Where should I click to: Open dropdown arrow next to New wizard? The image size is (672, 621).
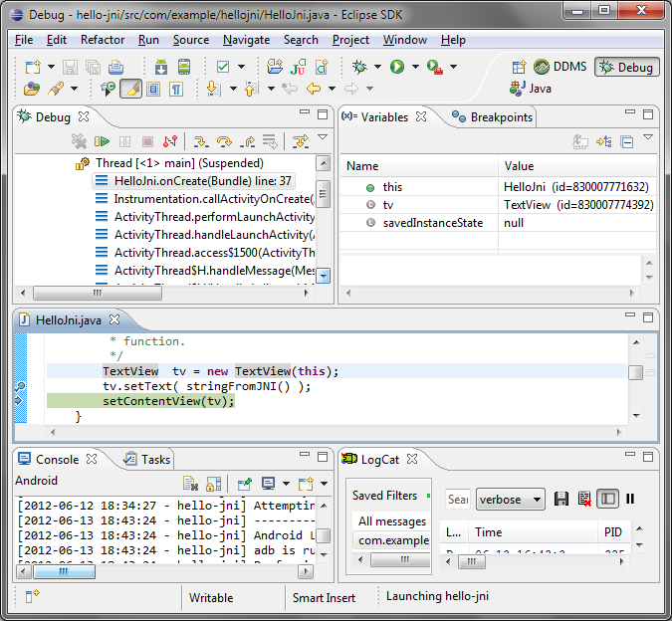[51, 67]
